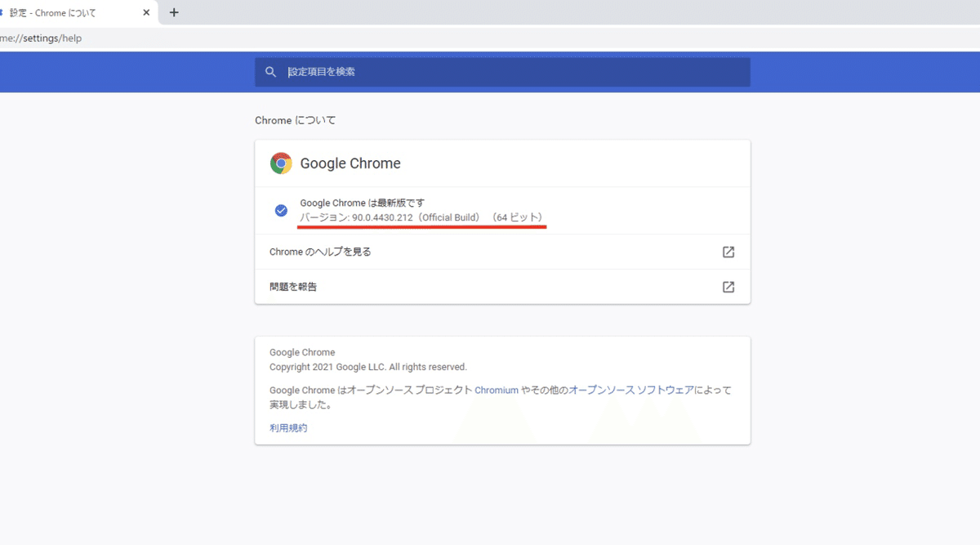The height and width of the screenshot is (545, 980).
Task: Click the address bar showing settings/help
Action: coord(490,38)
